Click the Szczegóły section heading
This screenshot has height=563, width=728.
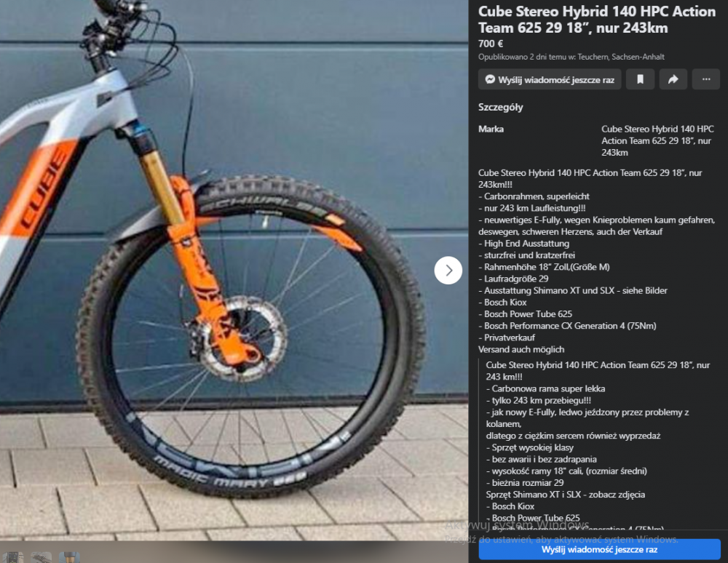pyautogui.click(x=501, y=107)
